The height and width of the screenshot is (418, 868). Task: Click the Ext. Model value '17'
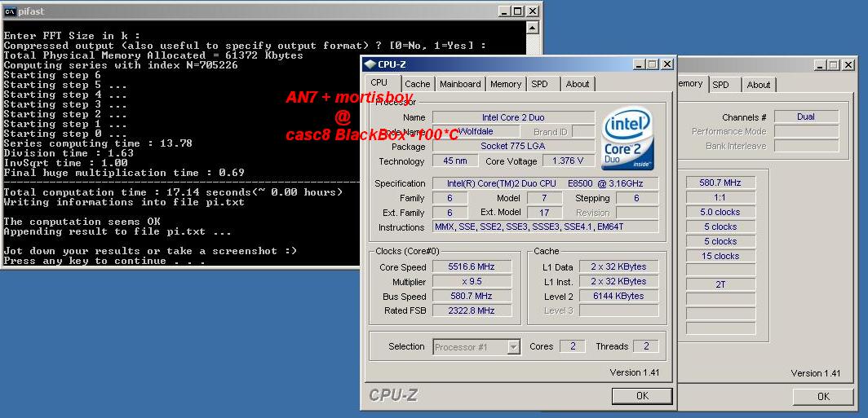point(544,213)
